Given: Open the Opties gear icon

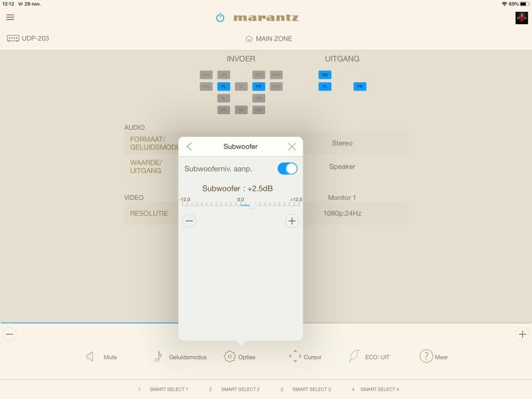Looking at the screenshot, I should click(x=230, y=356).
